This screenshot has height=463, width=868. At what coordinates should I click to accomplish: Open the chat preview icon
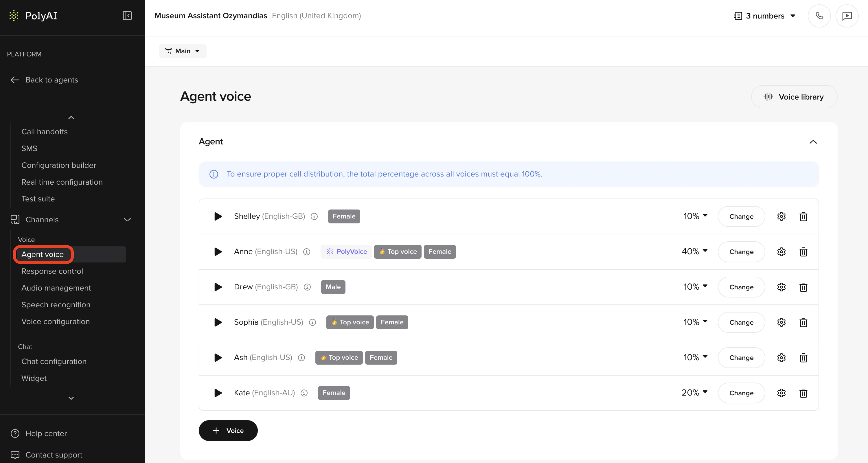847,16
